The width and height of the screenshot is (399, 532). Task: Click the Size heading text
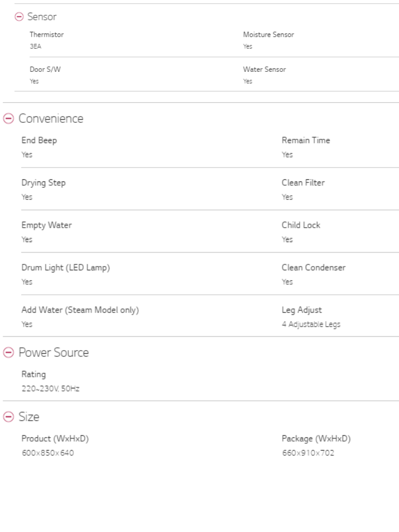tap(29, 417)
